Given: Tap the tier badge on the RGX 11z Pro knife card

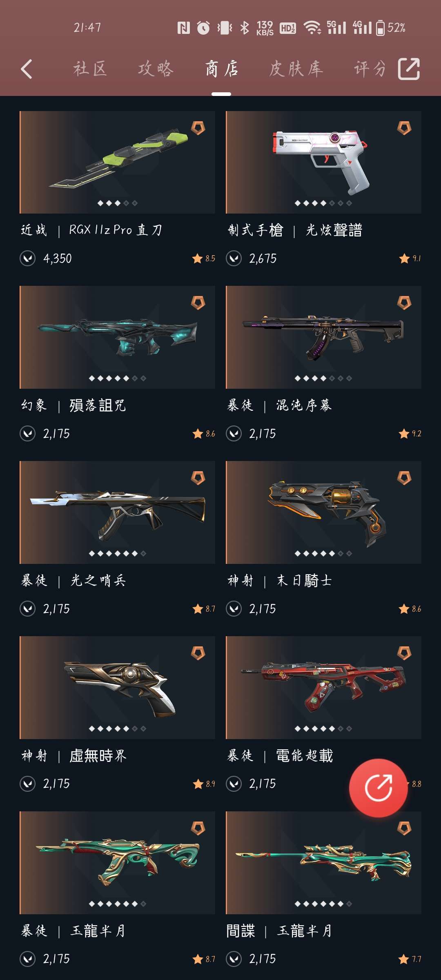Looking at the screenshot, I should point(198,128).
